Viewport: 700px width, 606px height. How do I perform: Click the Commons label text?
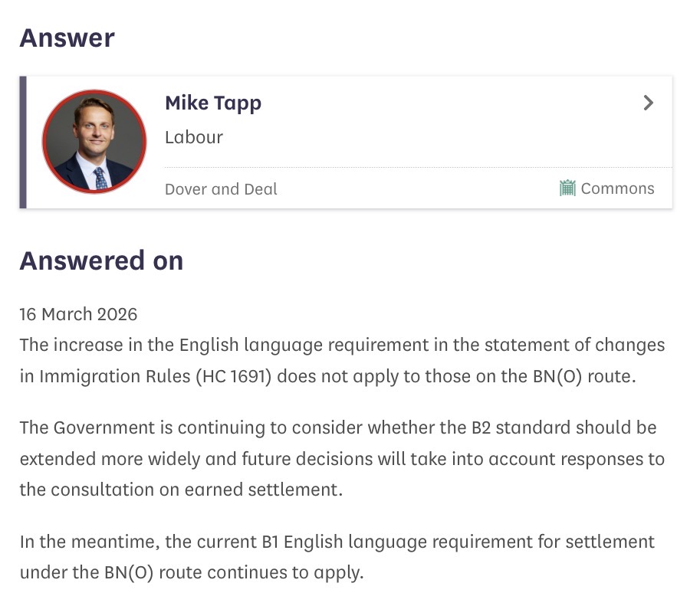coord(617,188)
